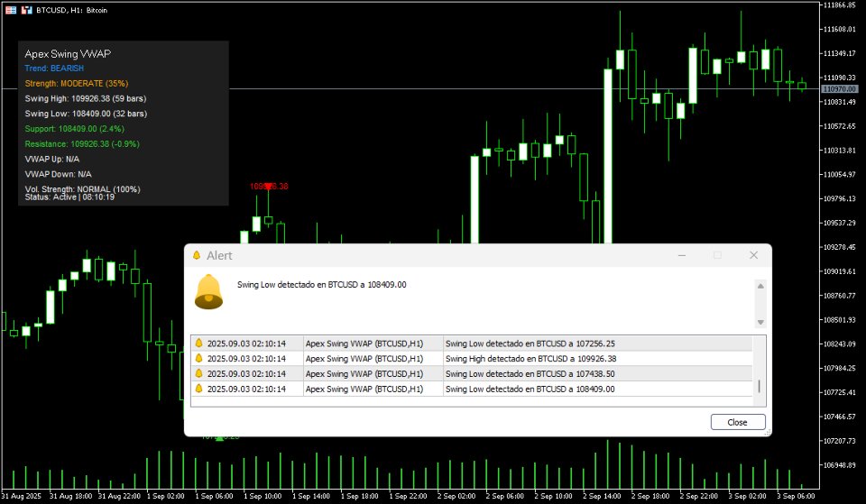Click the current price label 110970.00 on price axis
The image size is (866, 504).
840,89
